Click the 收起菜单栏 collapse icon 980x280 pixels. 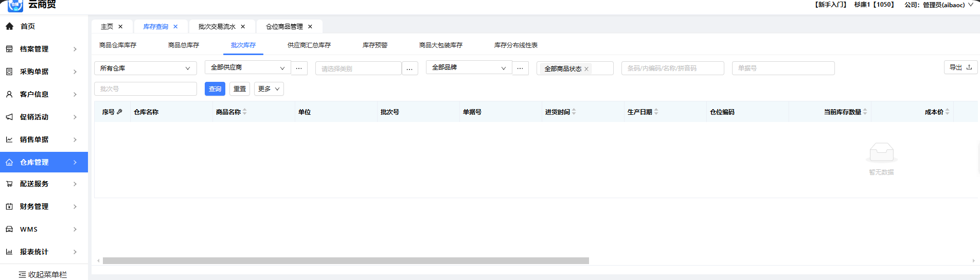click(x=22, y=275)
